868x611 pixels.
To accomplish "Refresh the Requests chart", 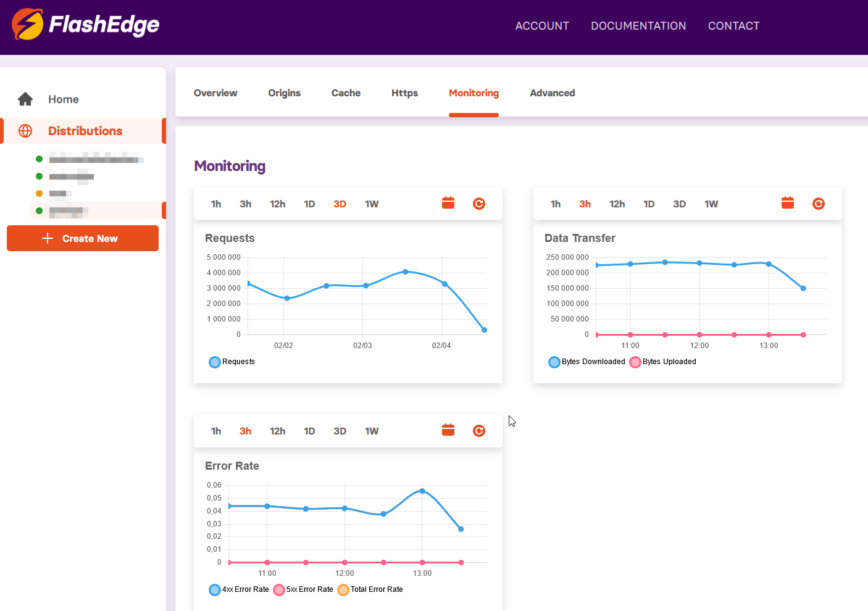I will 478,204.
